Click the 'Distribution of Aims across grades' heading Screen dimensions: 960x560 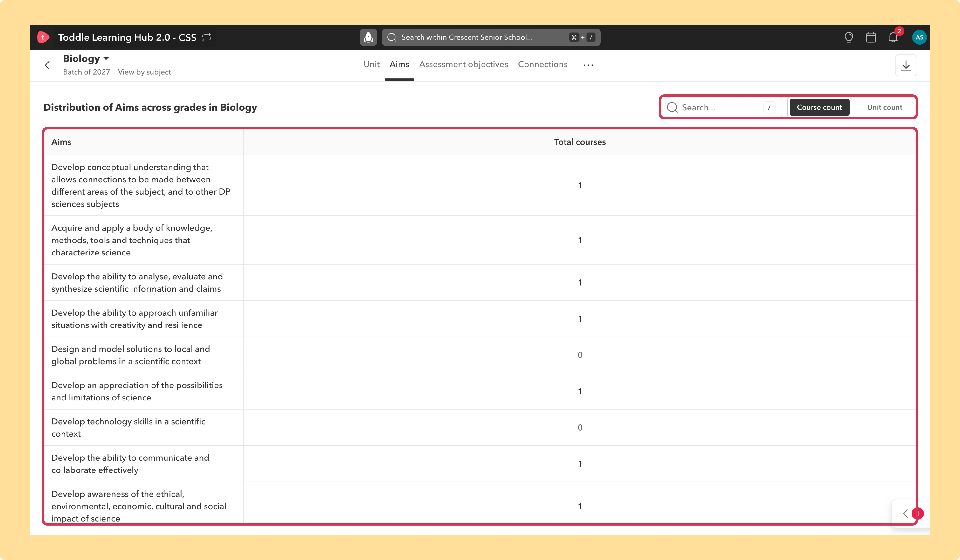[150, 107]
